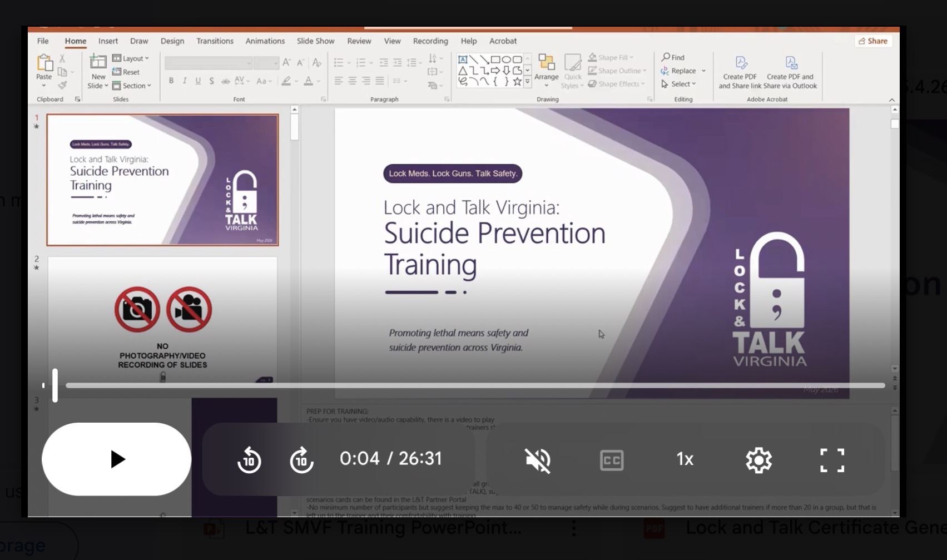Click the Find button
The image size is (947, 560).
click(673, 57)
